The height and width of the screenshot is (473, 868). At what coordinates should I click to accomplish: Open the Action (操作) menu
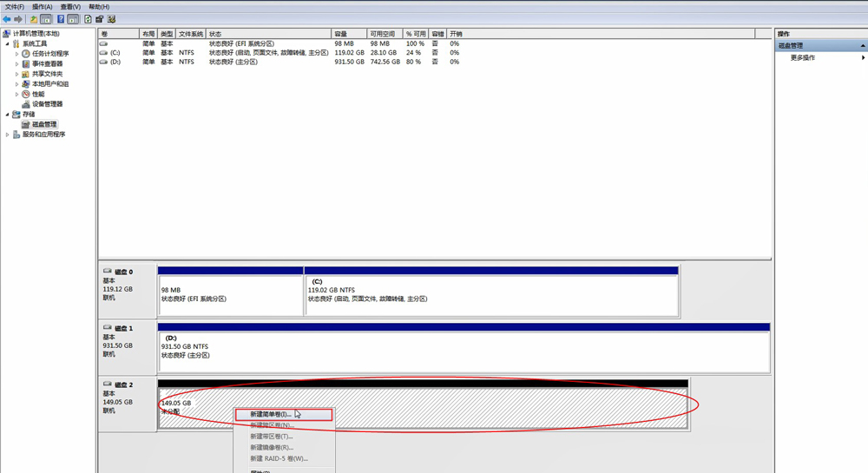coord(42,7)
